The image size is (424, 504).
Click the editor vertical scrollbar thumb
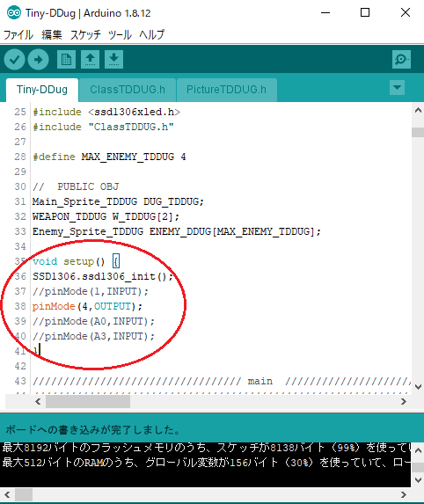(418, 132)
